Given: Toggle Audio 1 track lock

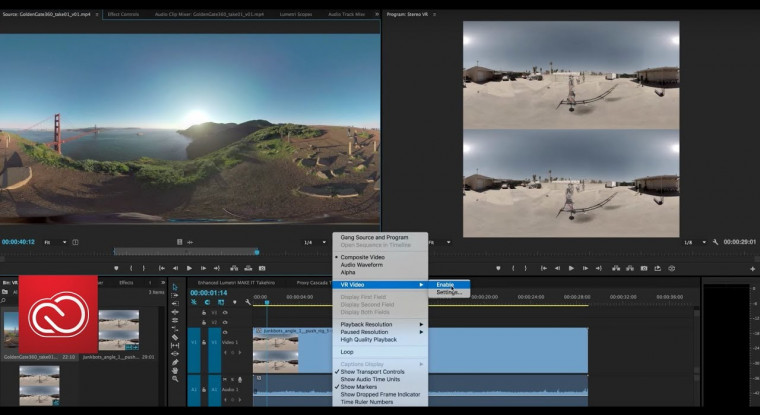Looking at the screenshot, I should click(204, 389).
